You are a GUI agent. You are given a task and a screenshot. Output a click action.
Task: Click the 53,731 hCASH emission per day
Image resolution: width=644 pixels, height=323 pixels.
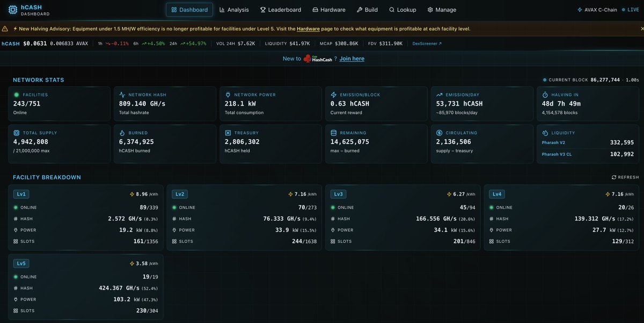459,104
